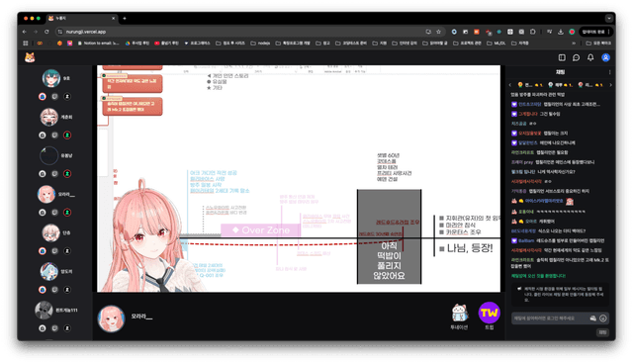
Task: Click the shiba dog site logo
Action: tap(30, 57)
